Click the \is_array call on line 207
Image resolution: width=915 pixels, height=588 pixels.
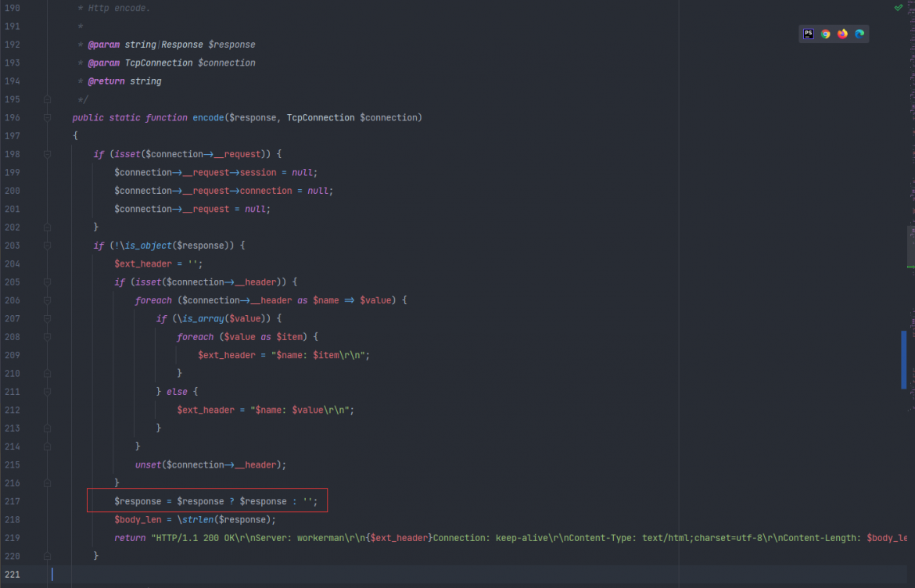tap(200, 318)
